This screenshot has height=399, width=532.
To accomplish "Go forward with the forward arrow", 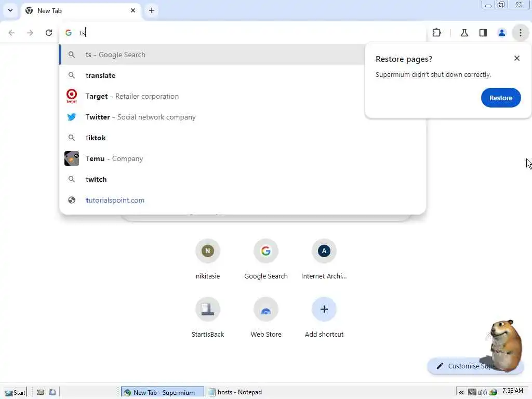I will [30, 33].
